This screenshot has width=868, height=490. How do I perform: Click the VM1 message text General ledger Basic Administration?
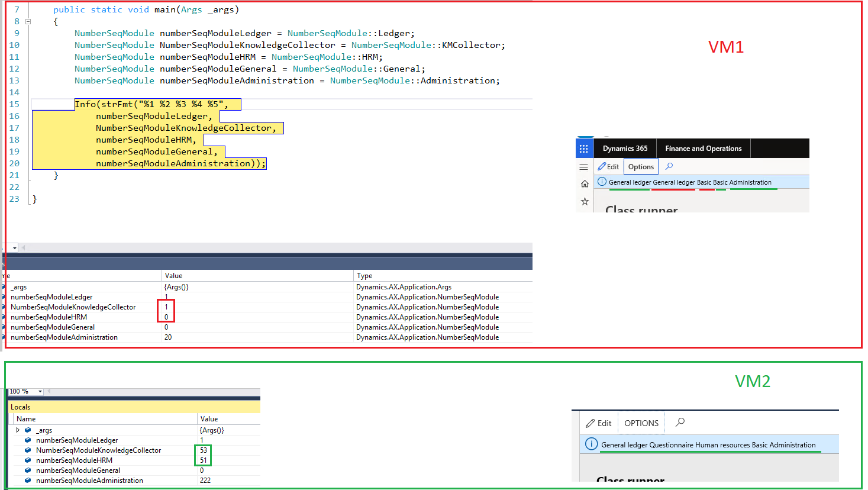point(690,182)
